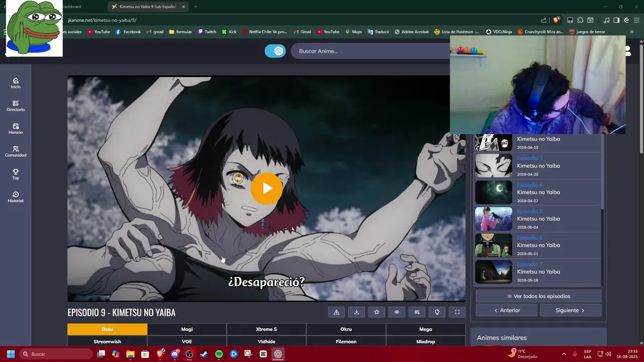Open the Directorio sidebar icon
644x362 pixels.
(16, 106)
